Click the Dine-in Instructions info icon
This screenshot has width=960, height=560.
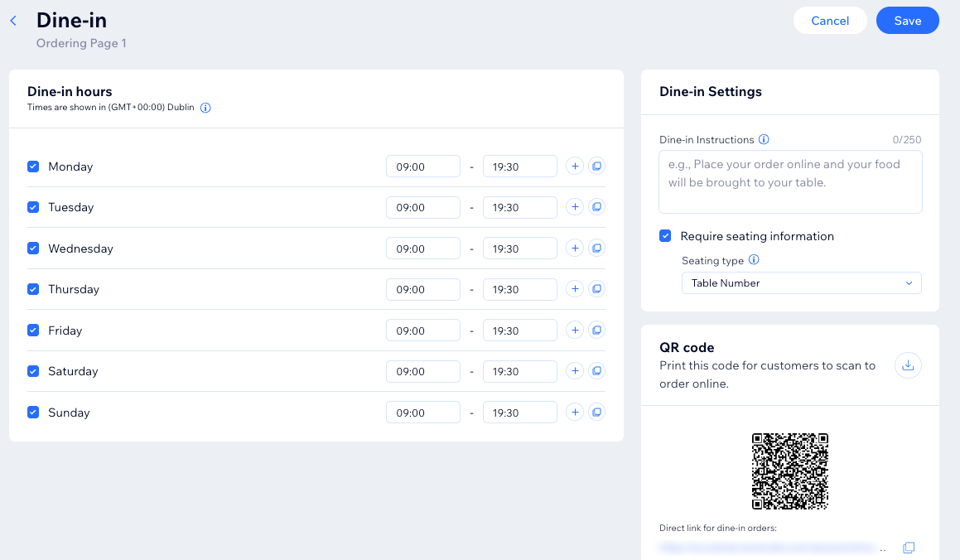tap(764, 139)
